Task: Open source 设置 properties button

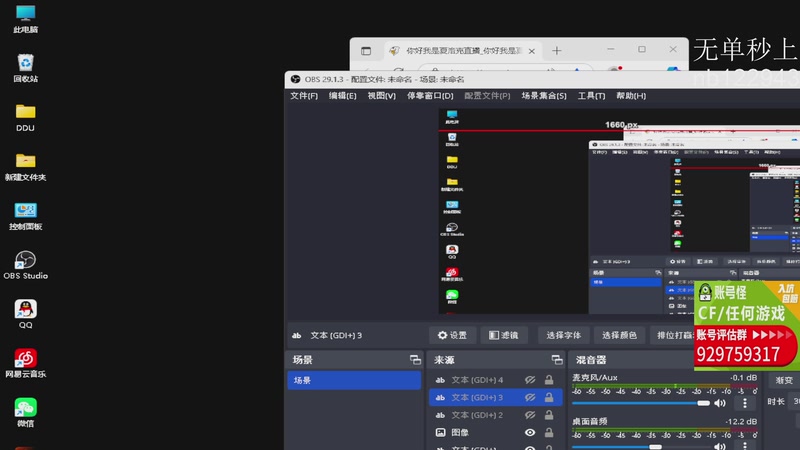Action: [x=452, y=335]
